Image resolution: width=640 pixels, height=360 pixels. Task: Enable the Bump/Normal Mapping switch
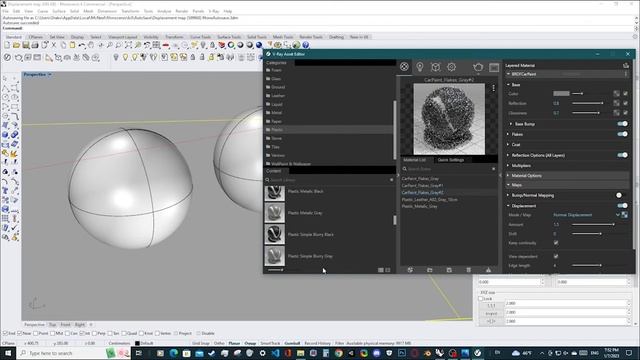[620, 195]
